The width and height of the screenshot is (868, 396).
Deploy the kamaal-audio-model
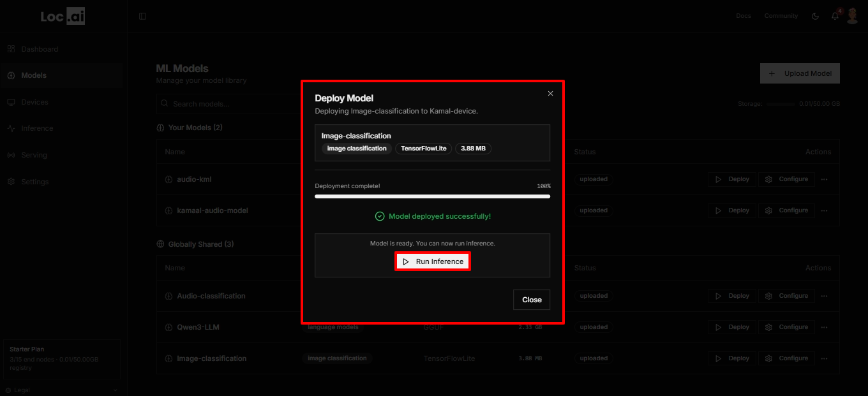click(x=732, y=210)
